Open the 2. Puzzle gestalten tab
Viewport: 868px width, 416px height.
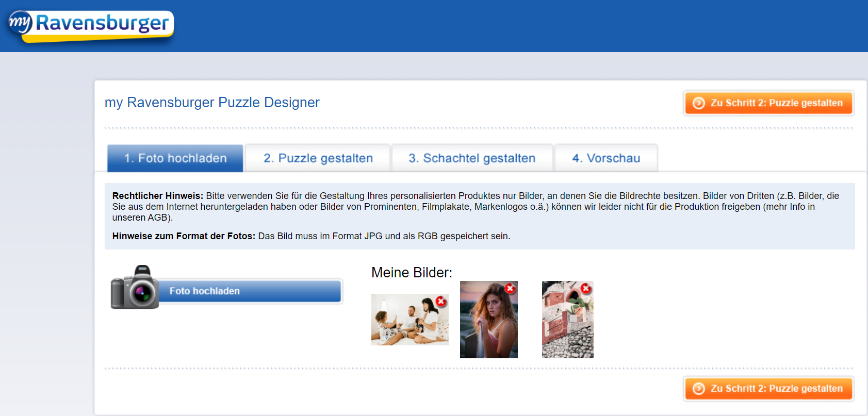pos(318,158)
